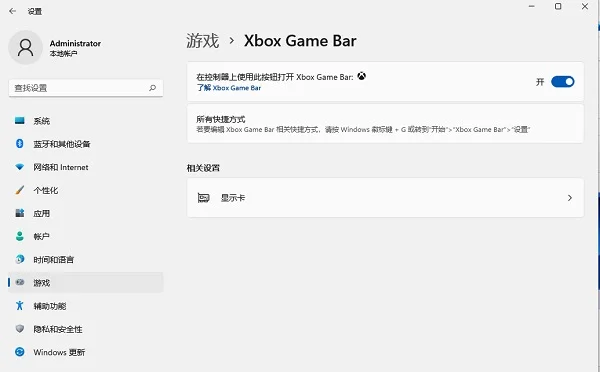This screenshot has height=372, width=600.
Task: Click the apps icon next to 应用
Action: (x=20, y=213)
